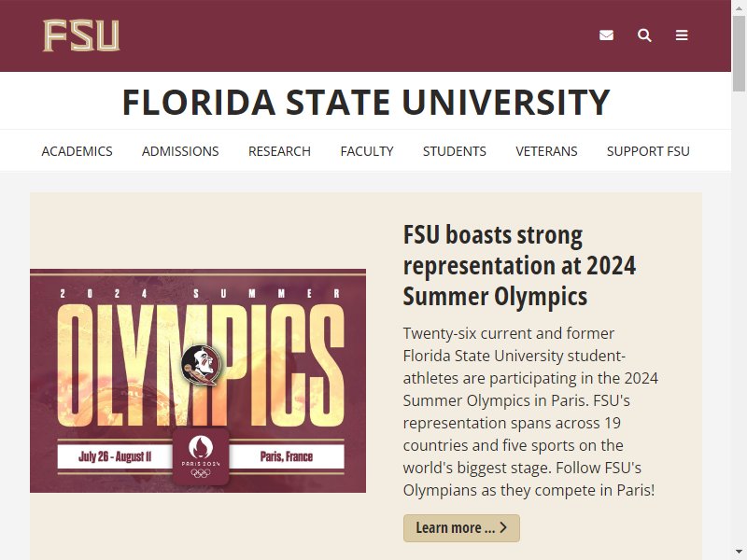Click the Florida State University title
The height and width of the screenshot is (560, 747).
pyautogui.click(x=366, y=102)
